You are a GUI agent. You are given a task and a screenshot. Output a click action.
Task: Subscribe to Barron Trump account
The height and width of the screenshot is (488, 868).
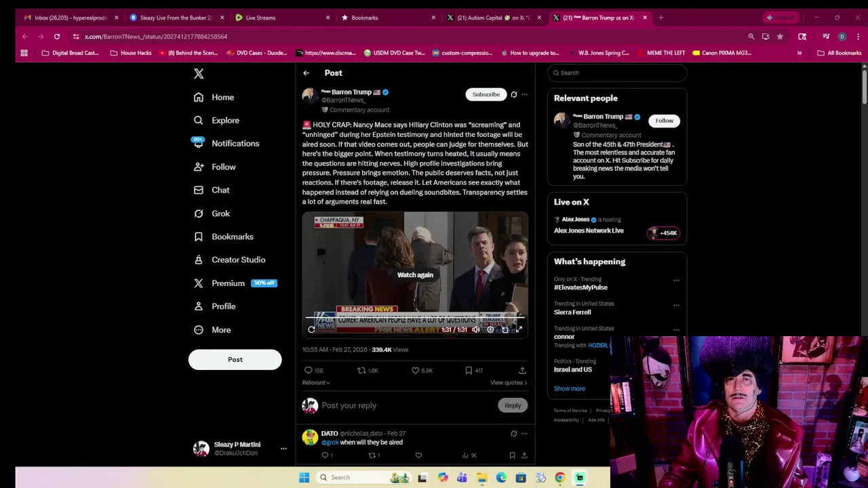[486, 95]
